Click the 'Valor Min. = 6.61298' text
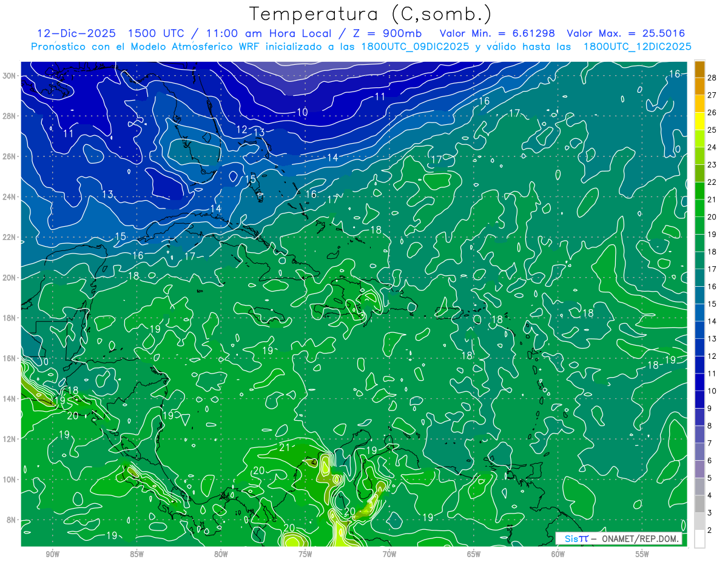728x562 pixels. point(497,33)
